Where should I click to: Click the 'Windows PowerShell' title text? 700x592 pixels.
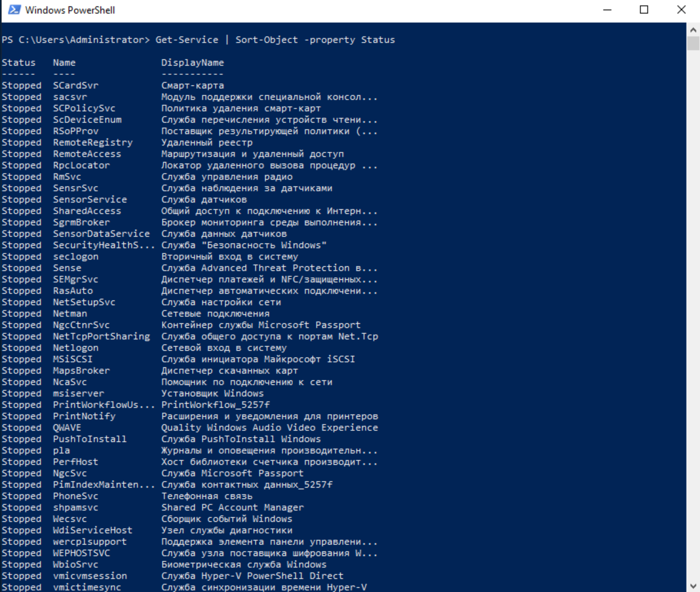tap(70, 9)
